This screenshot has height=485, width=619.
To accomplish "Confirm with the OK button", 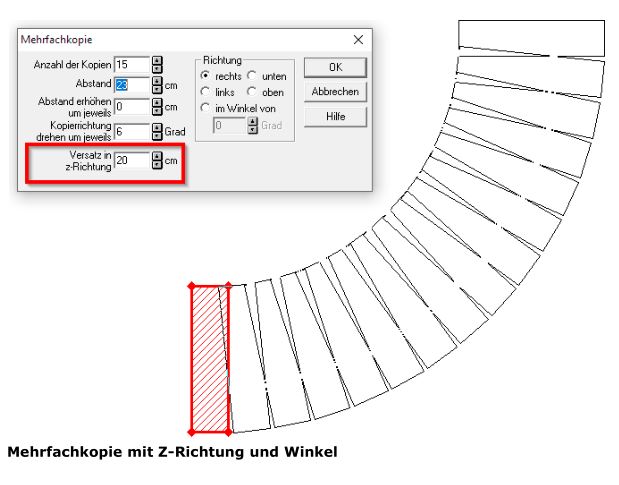I will (x=335, y=67).
